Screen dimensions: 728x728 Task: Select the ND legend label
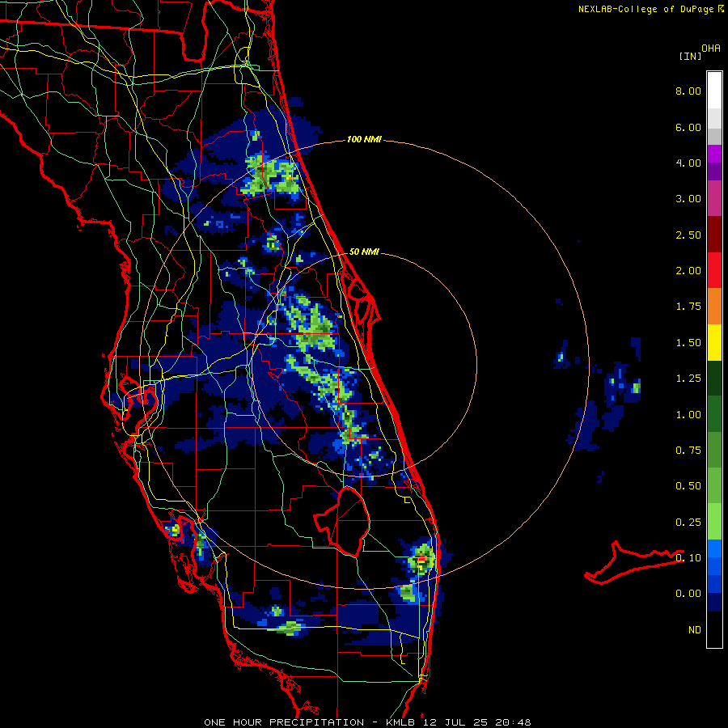(695, 630)
